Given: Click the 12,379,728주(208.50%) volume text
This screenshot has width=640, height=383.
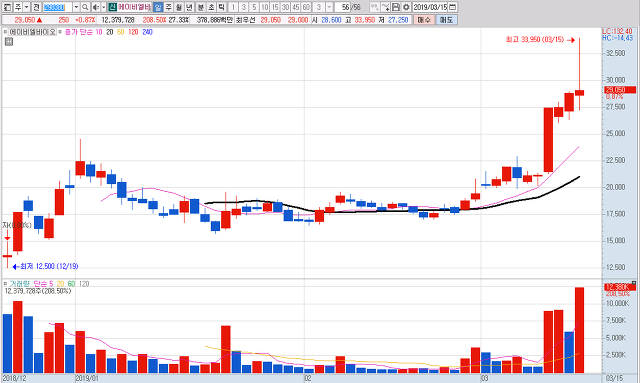Looking at the screenshot, I should tap(38, 291).
